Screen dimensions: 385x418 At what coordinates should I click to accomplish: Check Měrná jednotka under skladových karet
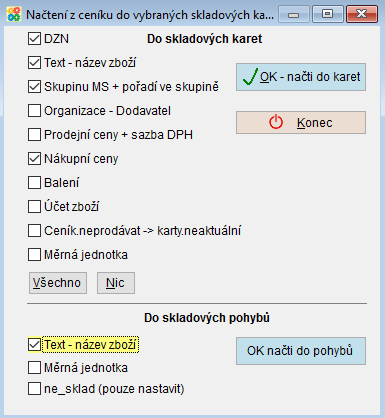coord(34,255)
